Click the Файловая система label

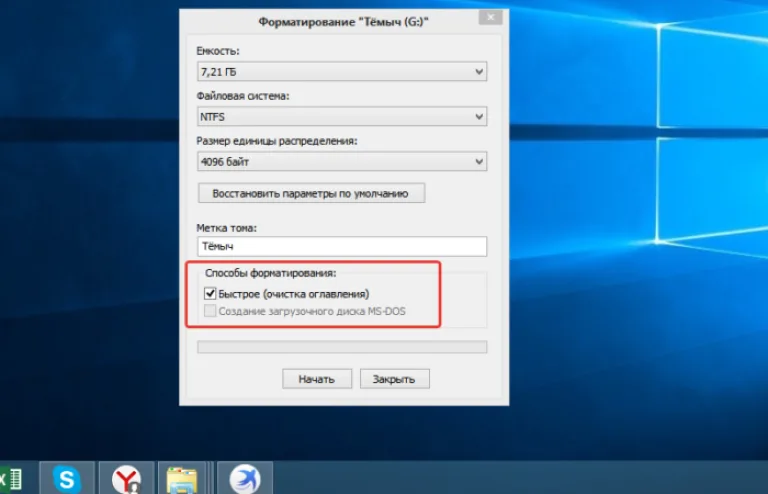tap(243, 96)
